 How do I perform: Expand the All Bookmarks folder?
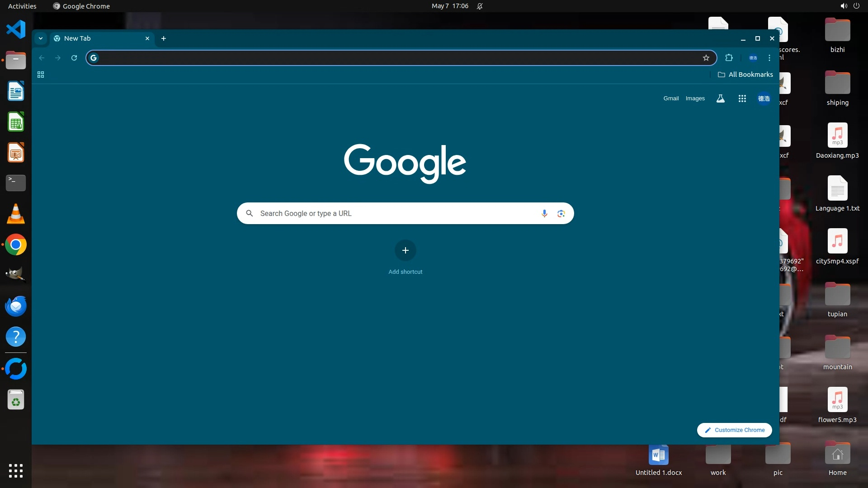(745, 75)
